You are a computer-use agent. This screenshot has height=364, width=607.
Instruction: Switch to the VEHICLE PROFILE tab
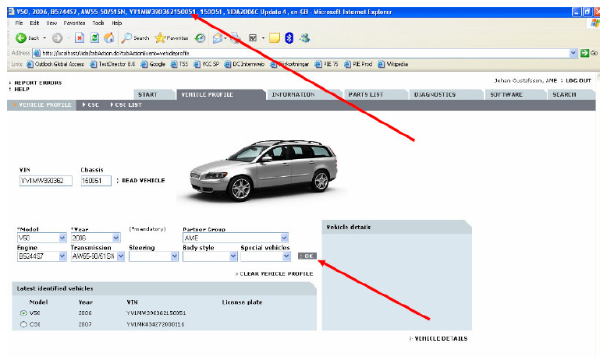220,94
